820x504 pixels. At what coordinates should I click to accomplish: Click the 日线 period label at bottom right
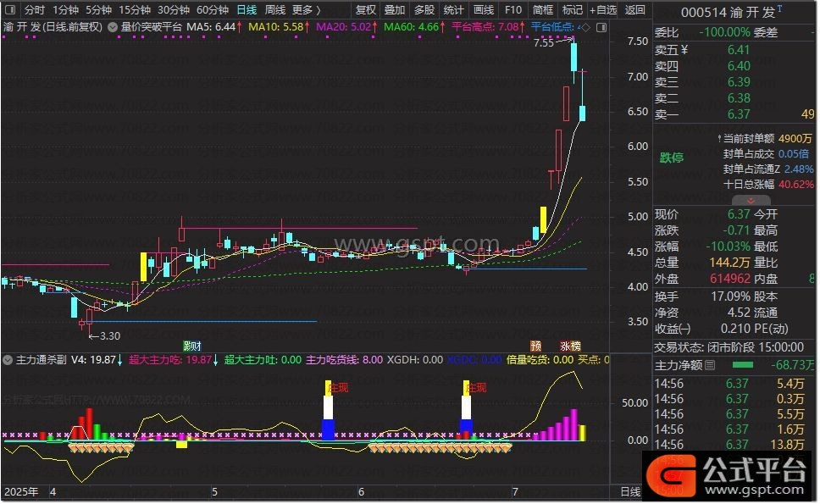[630, 492]
